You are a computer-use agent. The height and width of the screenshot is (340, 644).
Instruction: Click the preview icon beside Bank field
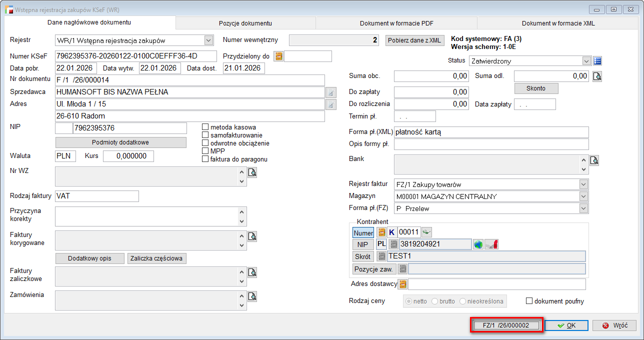tap(594, 160)
